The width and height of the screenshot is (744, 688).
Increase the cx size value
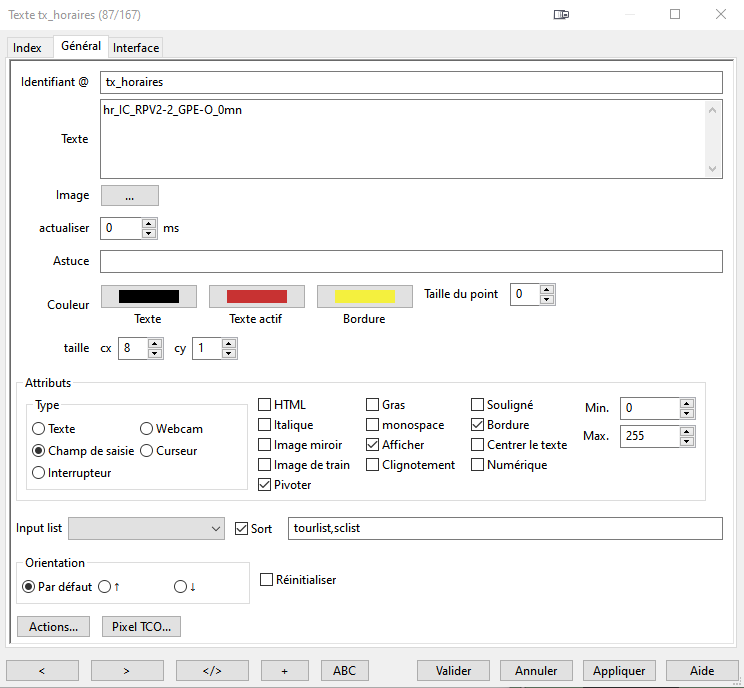click(155, 343)
